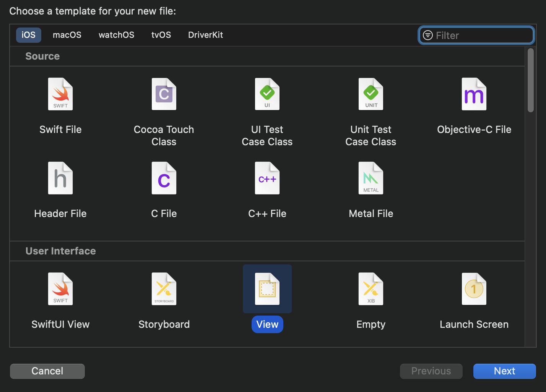
Task: Click the "C File" label
Action: [x=164, y=214]
